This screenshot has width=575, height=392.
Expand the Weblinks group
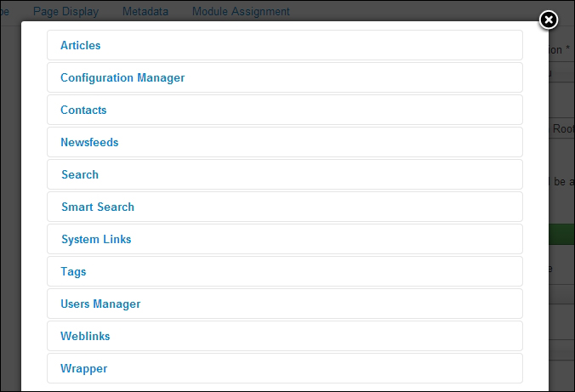pos(85,336)
